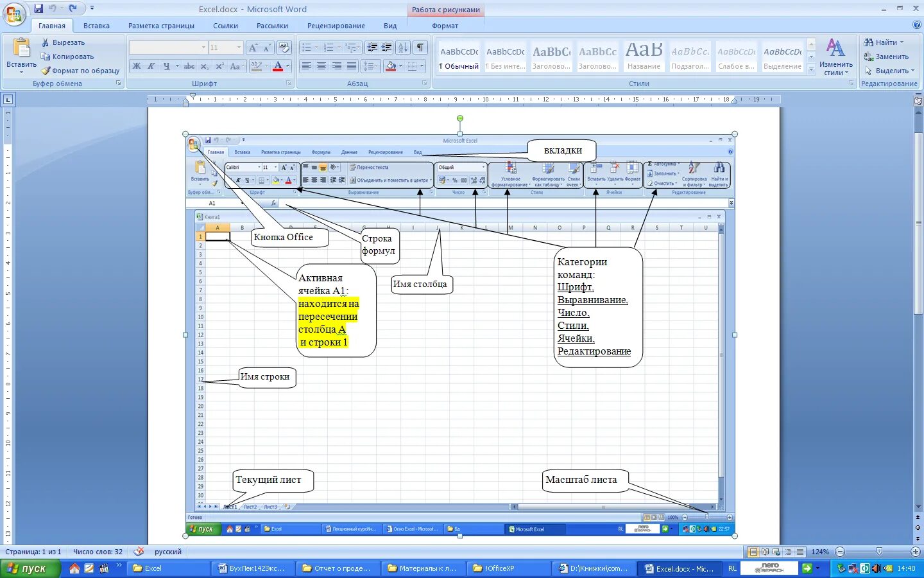Clear formatting with the eraser icon
The height and width of the screenshot is (578, 924).
(284, 48)
